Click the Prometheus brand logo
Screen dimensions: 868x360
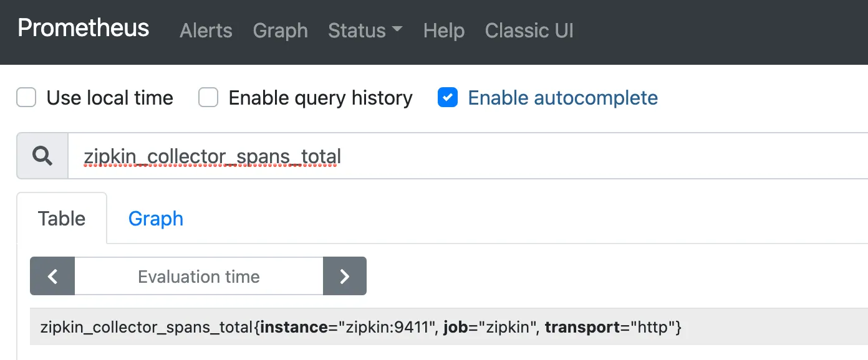click(x=84, y=29)
